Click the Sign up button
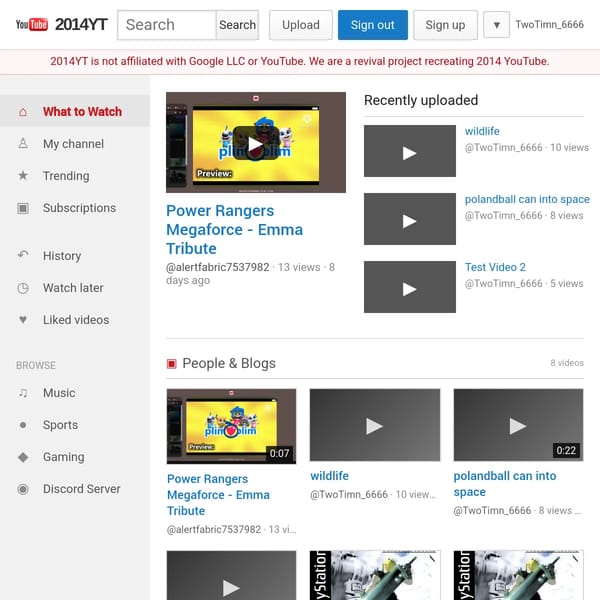Screen dimensions: 600x600 coord(445,25)
